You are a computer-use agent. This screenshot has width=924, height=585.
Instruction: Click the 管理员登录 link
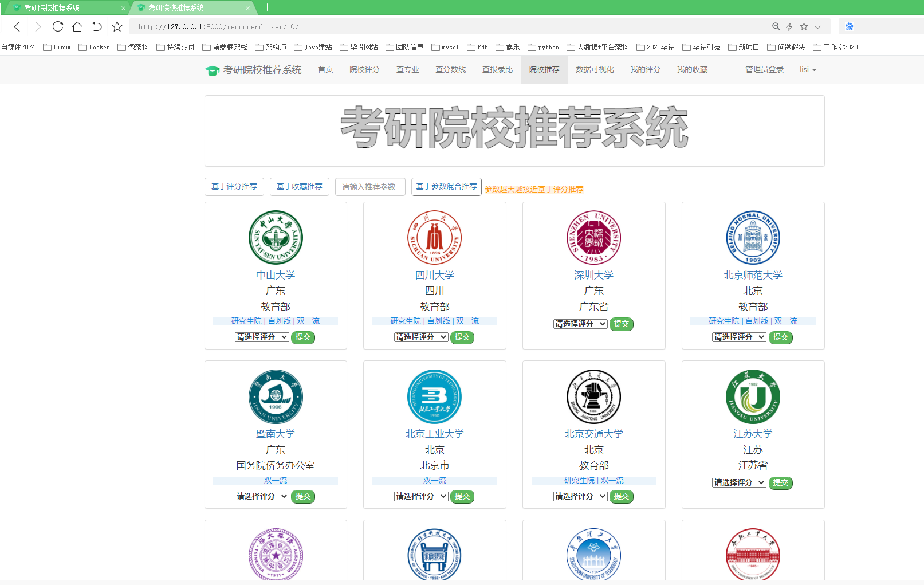pyautogui.click(x=764, y=69)
